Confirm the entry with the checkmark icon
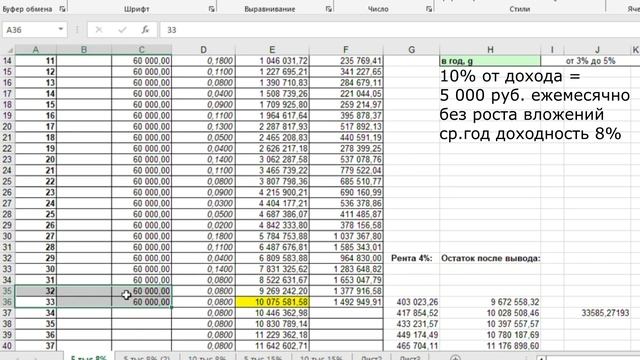 click(x=122, y=30)
